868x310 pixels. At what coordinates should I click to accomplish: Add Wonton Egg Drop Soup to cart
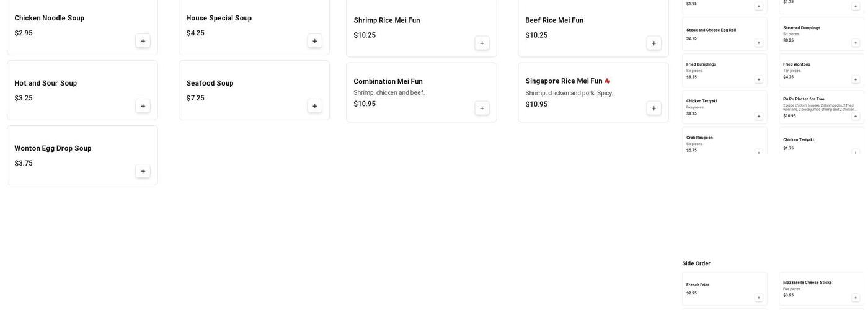pos(143,171)
